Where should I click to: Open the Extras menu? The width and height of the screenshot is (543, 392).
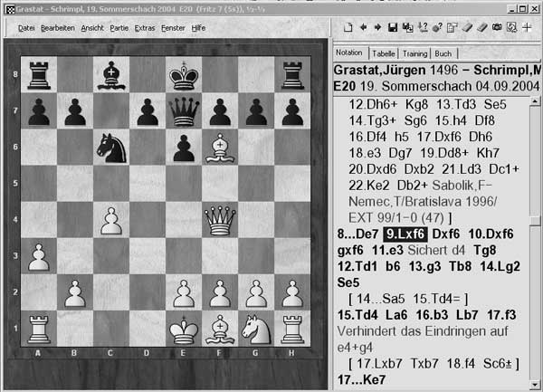click(145, 28)
